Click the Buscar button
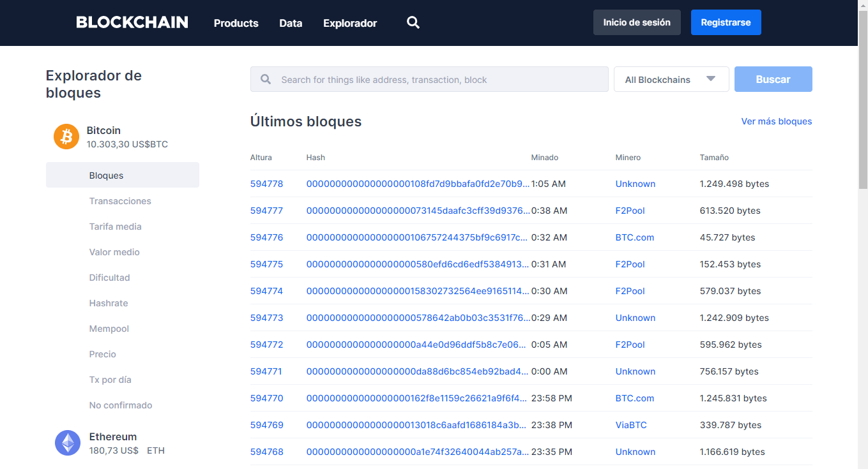Image resolution: width=868 pixels, height=469 pixels. click(x=773, y=79)
